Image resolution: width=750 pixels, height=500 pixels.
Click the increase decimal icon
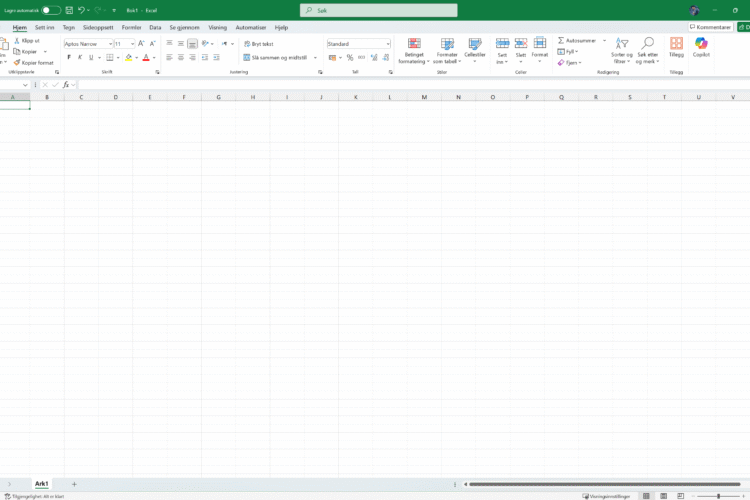click(374, 57)
